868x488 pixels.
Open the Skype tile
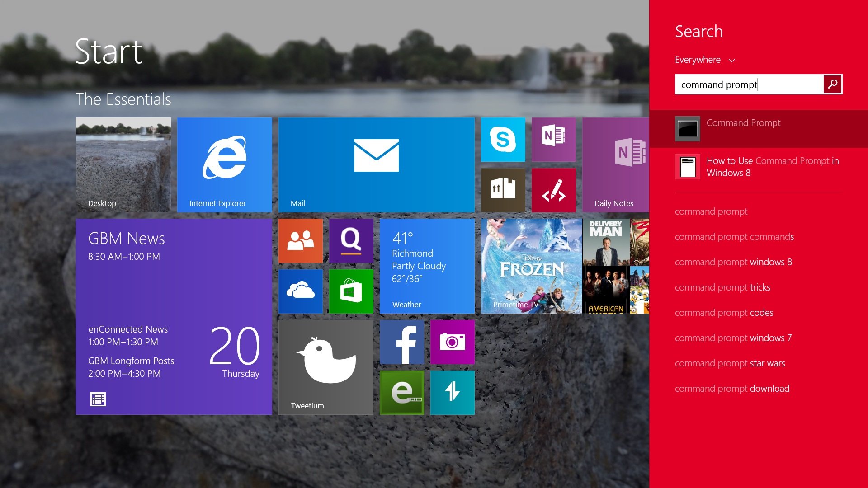tap(503, 140)
